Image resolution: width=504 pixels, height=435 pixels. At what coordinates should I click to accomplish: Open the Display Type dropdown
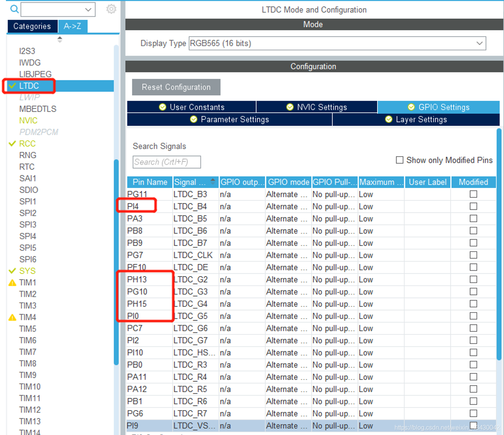[480, 43]
